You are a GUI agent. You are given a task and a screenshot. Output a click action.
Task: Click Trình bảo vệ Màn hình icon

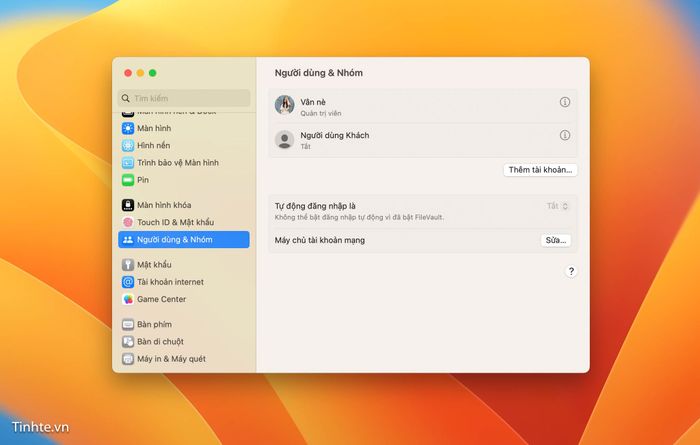coord(128,163)
